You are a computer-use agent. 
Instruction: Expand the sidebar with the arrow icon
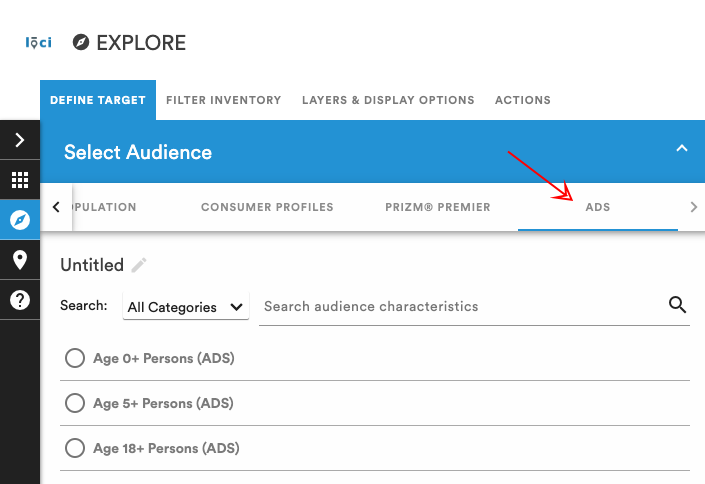coord(20,140)
